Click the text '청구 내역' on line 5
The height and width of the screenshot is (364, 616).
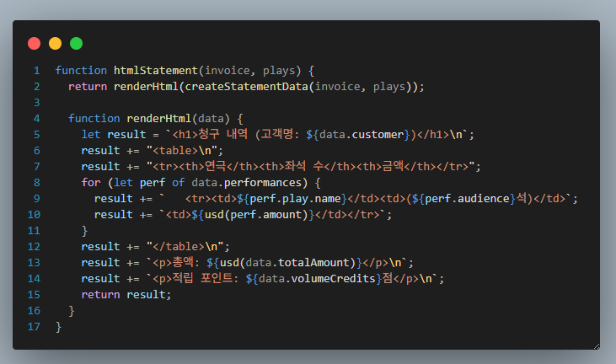222,134
